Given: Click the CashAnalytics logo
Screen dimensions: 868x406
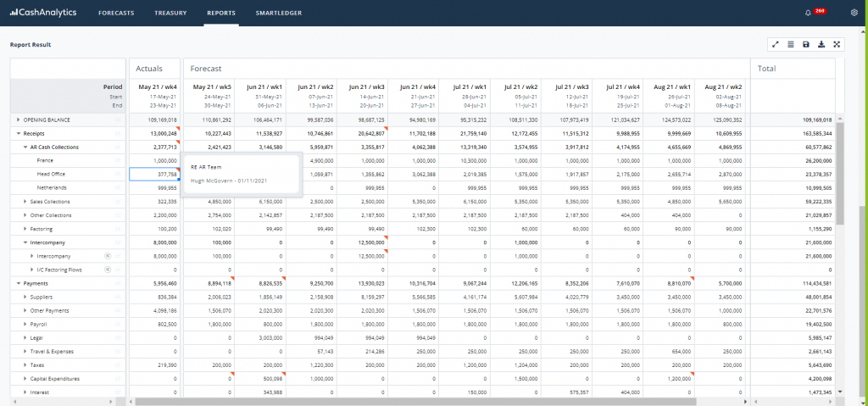Looking at the screenshot, I should click(43, 12).
